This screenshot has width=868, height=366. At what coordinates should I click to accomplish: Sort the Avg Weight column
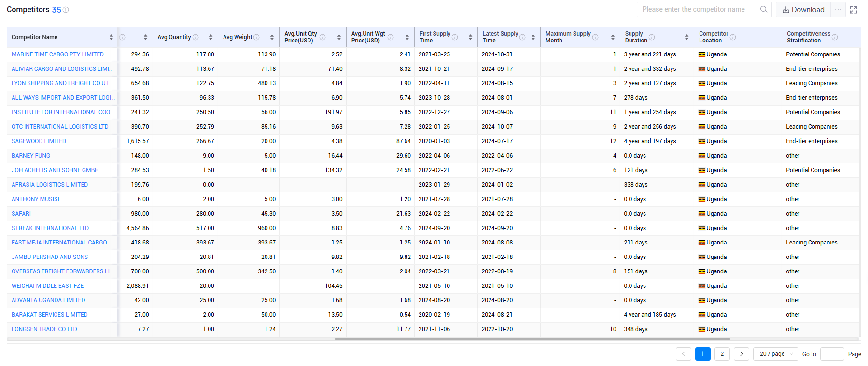[x=272, y=37]
